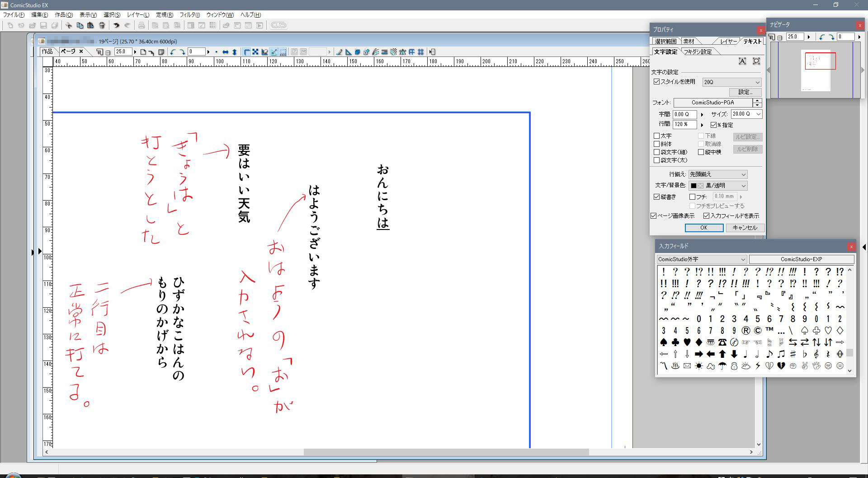Toggle the スタイルを使用 checkbox

[656, 82]
